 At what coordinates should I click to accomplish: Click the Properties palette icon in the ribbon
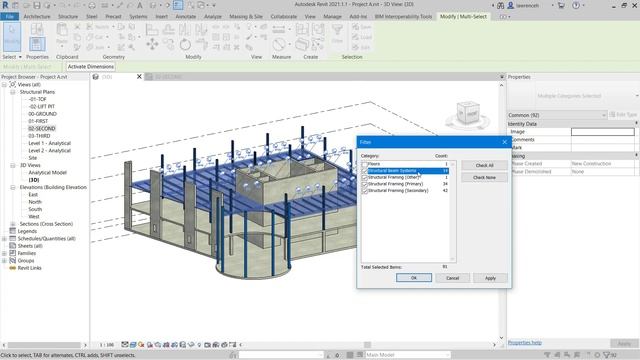point(37,44)
